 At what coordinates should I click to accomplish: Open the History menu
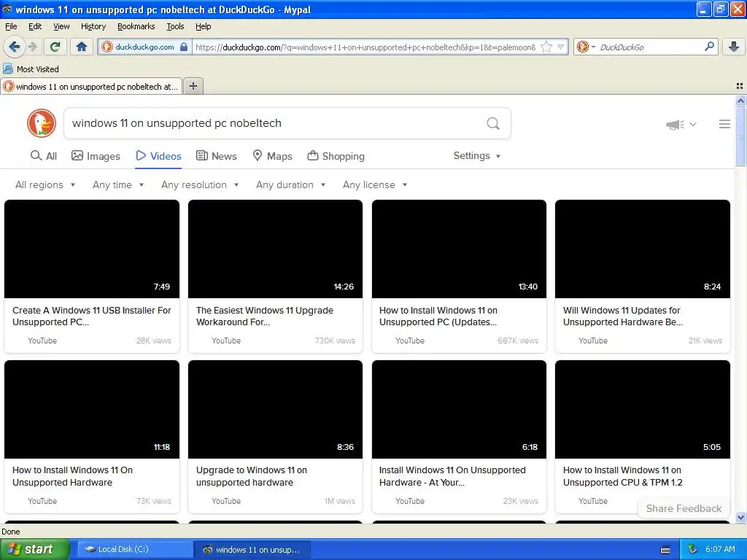tap(93, 26)
